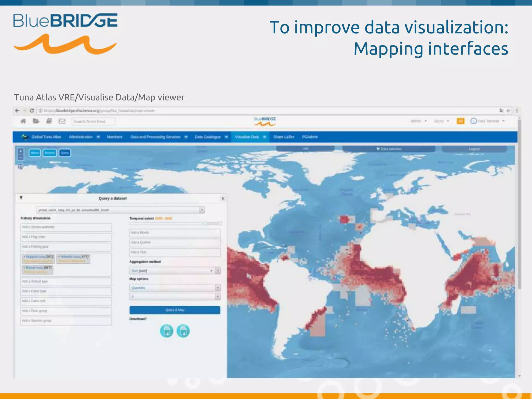Remove the Yellowfin tuna [YFT] tag
Screen dimensions: 532x399
pyautogui.click(x=59, y=257)
